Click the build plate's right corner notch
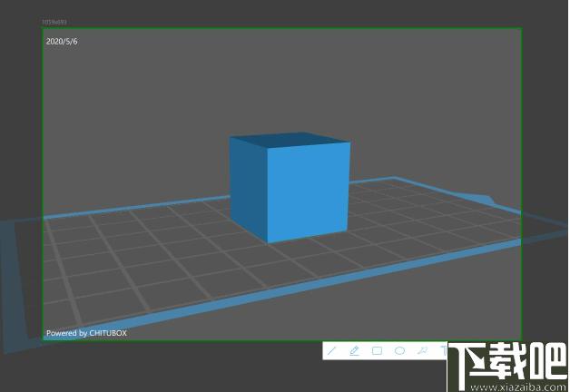Viewport: 570px width, 392px height. 486,199
